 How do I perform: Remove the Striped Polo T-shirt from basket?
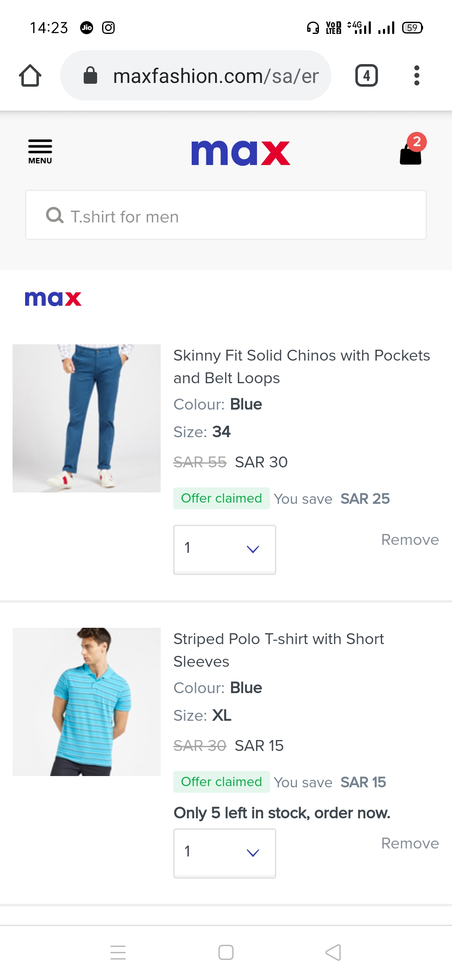(x=410, y=843)
